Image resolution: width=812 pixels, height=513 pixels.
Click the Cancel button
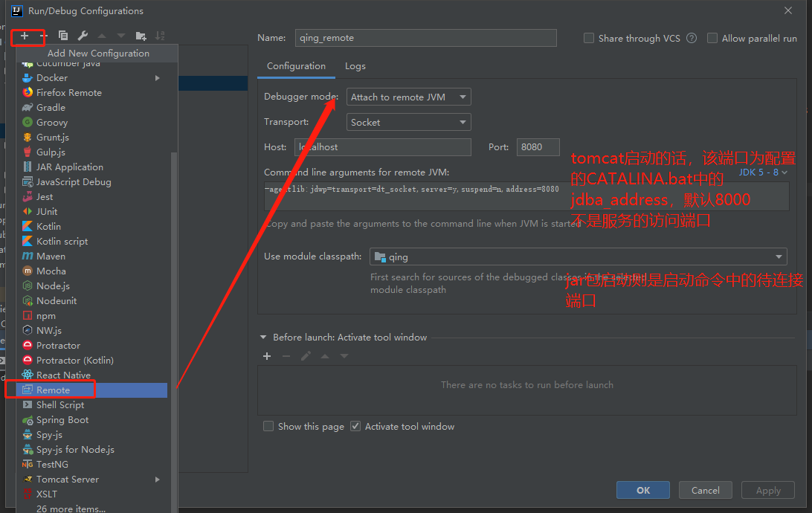(705, 490)
